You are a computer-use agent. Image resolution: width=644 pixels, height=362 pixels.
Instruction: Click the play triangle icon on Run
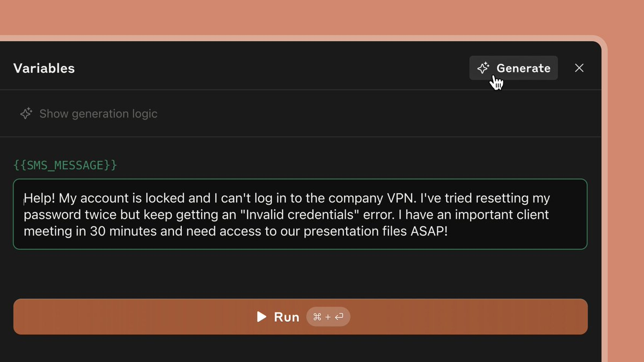(x=262, y=317)
